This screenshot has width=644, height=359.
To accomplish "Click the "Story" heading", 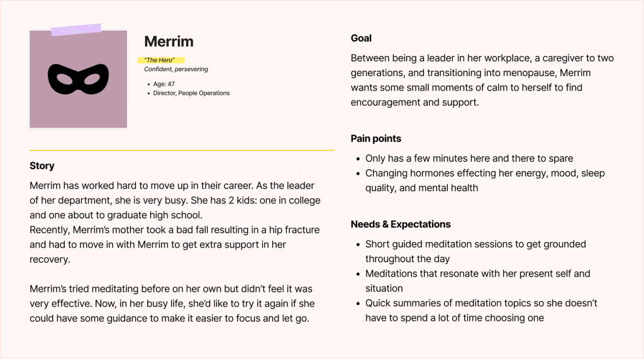I will pos(42,166).
